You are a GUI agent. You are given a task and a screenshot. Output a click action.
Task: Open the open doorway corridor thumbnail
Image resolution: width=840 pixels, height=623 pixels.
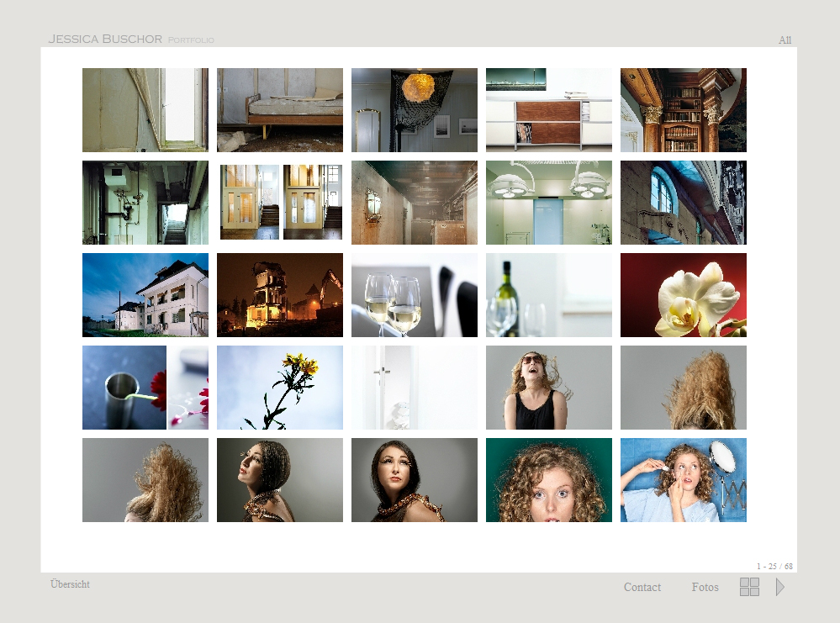(x=145, y=110)
